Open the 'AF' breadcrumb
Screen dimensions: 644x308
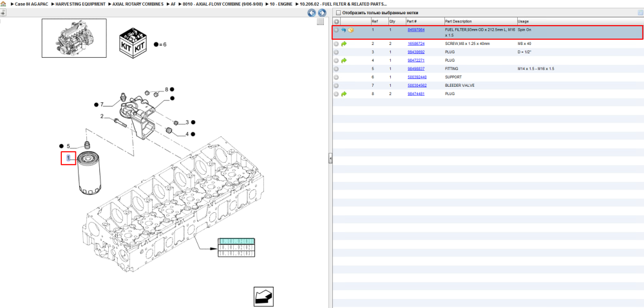pos(173,4)
